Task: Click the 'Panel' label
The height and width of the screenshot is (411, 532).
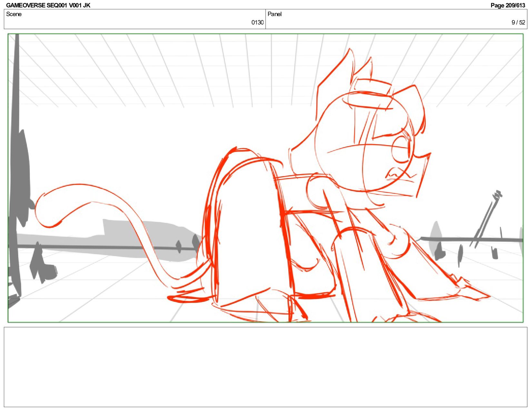Action: click(275, 14)
